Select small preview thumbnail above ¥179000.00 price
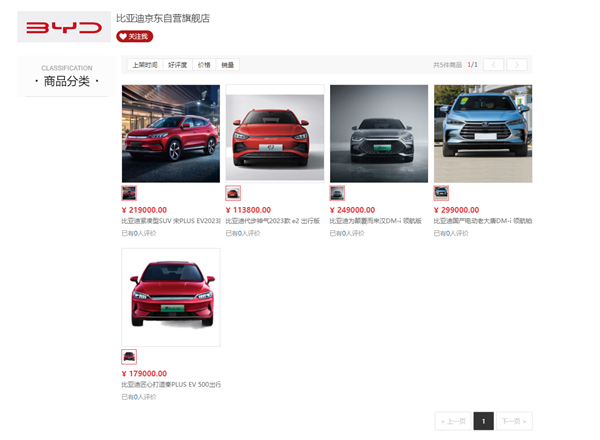The width and height of the screenshot is (600, 440). tap(129, 357)
